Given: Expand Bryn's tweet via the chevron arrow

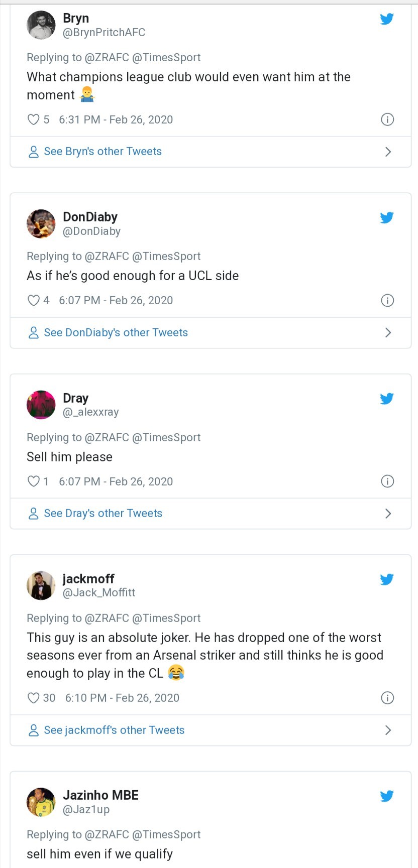Looking at the screenshot, I should point(387,151).
